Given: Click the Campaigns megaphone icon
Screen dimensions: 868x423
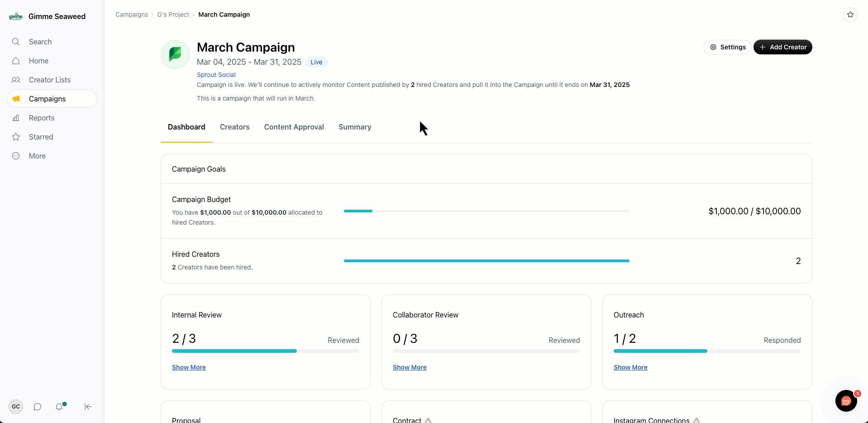Looking at the screenshot, I should click(x=16, y=99).
